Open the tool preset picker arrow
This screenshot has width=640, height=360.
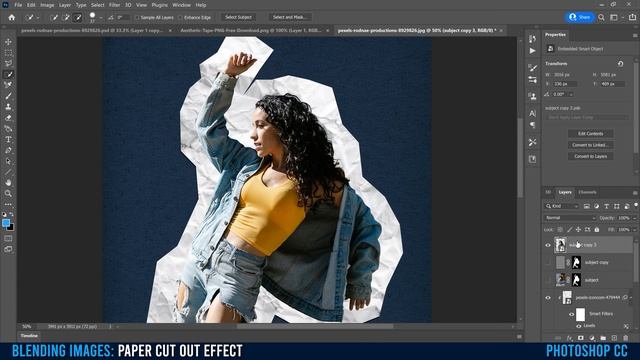[38, 18]
